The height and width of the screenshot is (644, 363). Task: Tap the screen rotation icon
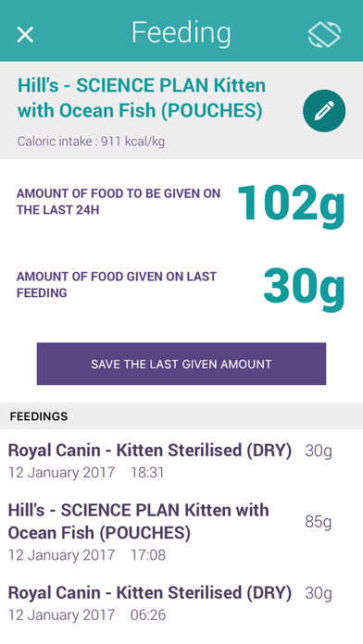324,34
